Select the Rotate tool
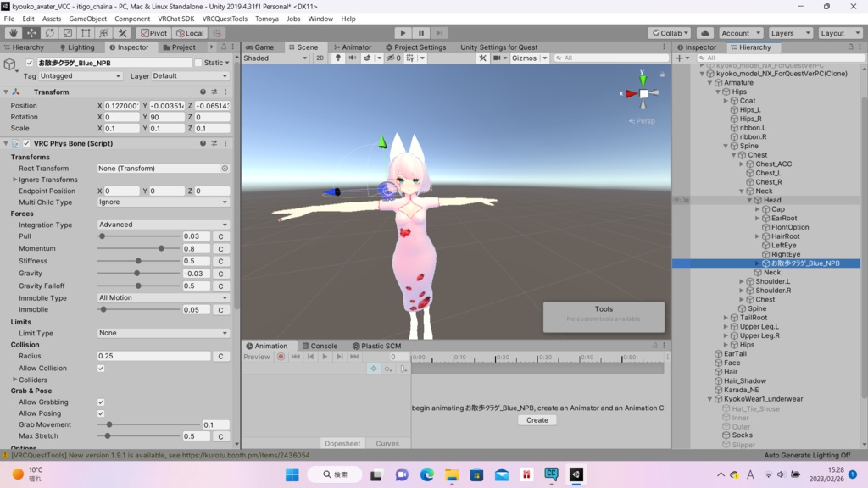This screenshot has height=488, width=868. (x=49, y=33)
